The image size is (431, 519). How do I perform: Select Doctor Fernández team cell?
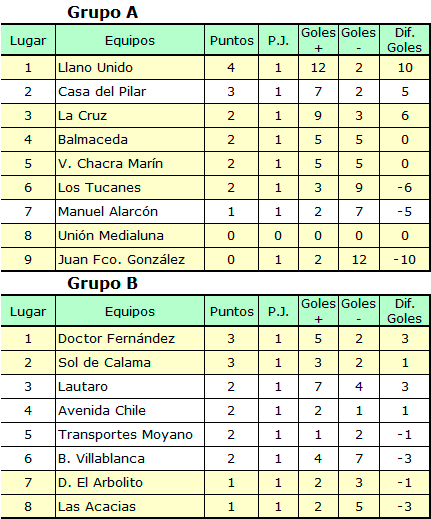coord(130,339)
